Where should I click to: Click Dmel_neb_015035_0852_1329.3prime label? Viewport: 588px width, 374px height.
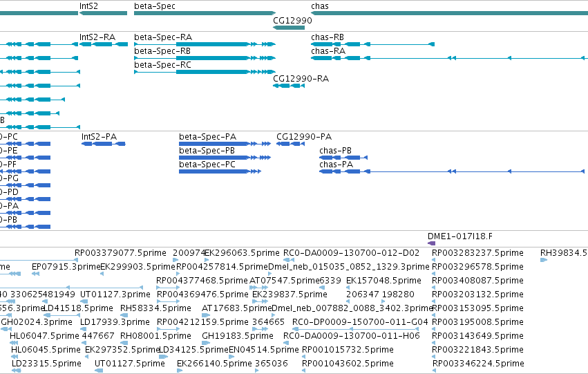(x=349, y=267)
